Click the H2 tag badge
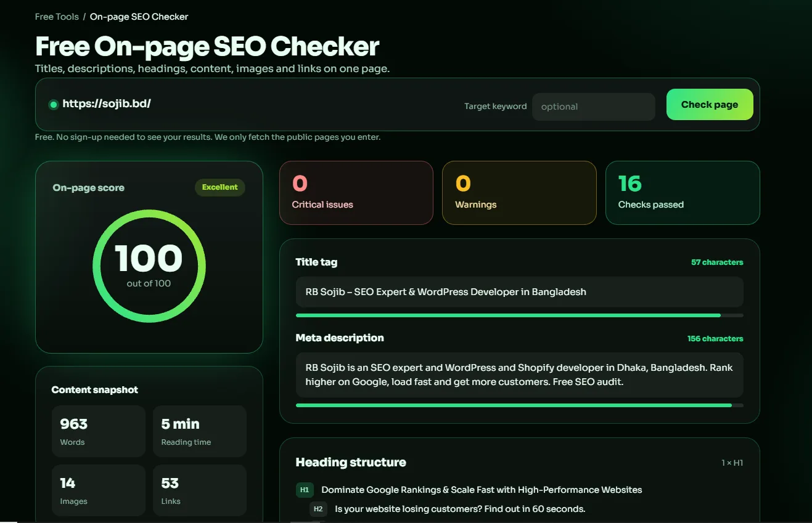The height and width of the screenshot is (523, 812). tap(318, 509)
